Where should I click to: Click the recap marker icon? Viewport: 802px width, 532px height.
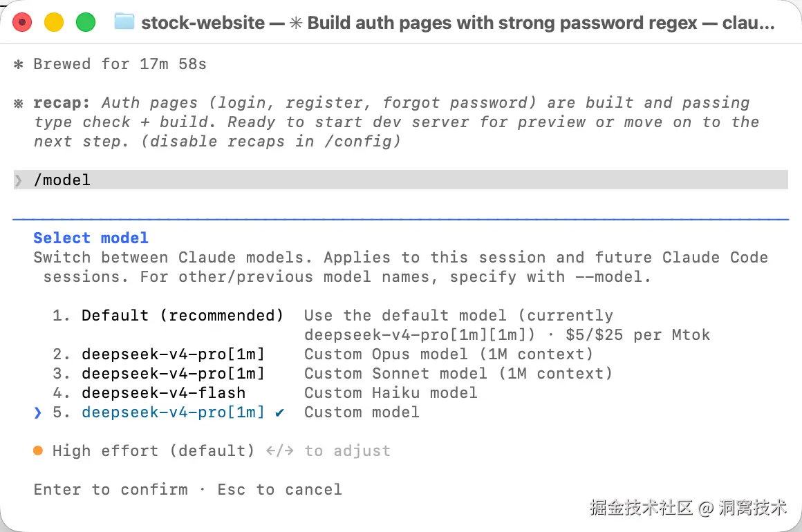point(19,103)
